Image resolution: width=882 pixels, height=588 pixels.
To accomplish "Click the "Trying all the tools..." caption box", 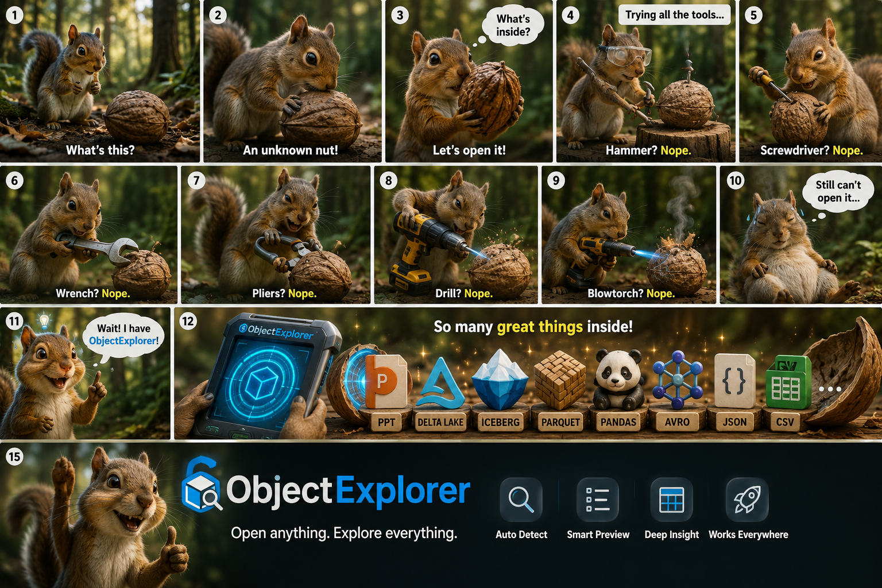I will 675,15.
